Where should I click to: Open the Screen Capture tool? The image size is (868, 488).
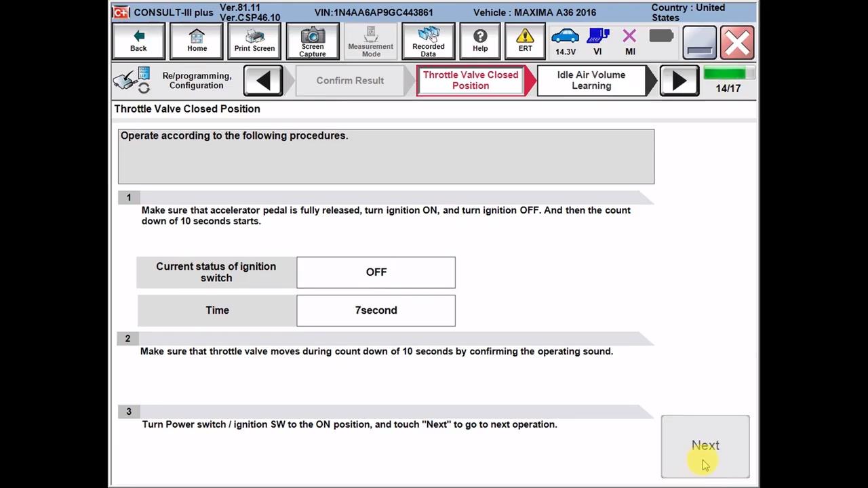coord(313,41)
